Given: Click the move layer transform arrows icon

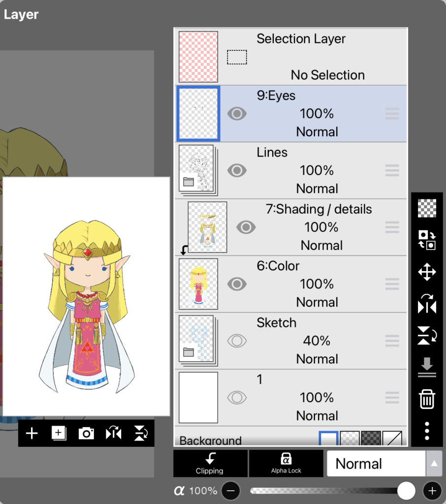Looking at the screenshot, I should pos(427,272).
